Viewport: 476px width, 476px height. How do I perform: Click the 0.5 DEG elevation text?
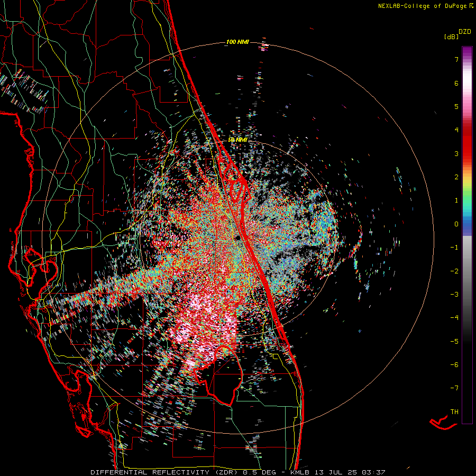click(x=260, y=472)
